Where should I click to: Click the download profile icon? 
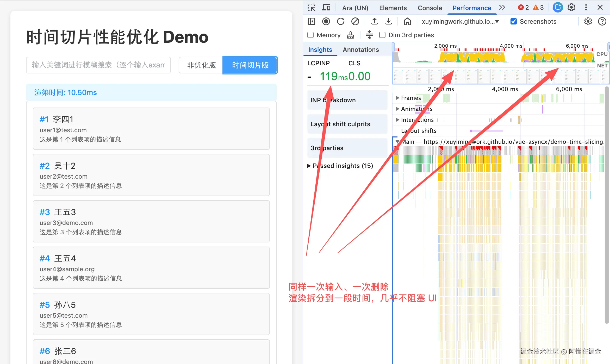(388, 21)
